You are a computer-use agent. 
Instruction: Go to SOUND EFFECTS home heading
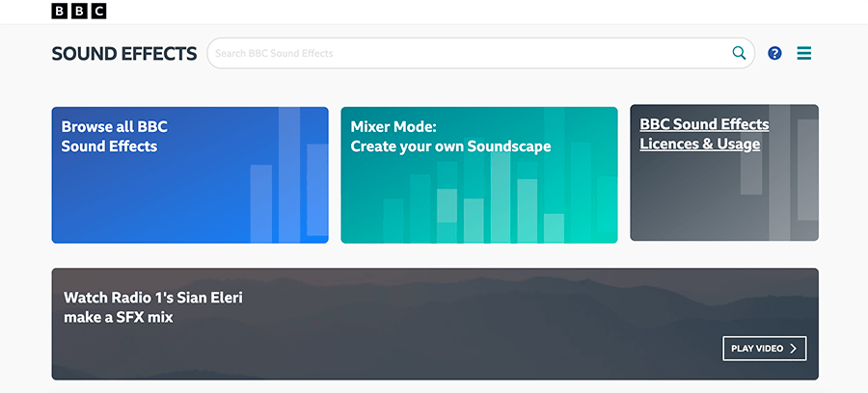pos(124,54)
